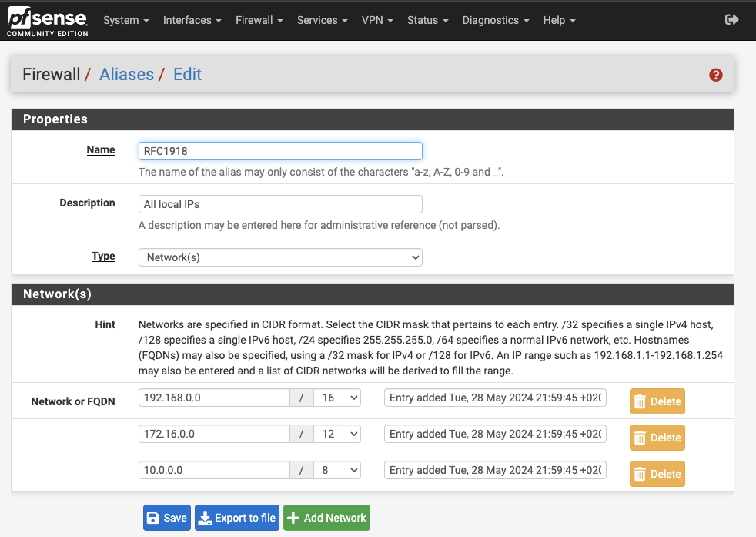Save the alias settings
The image size is (756, 537).
pos(166,518)
